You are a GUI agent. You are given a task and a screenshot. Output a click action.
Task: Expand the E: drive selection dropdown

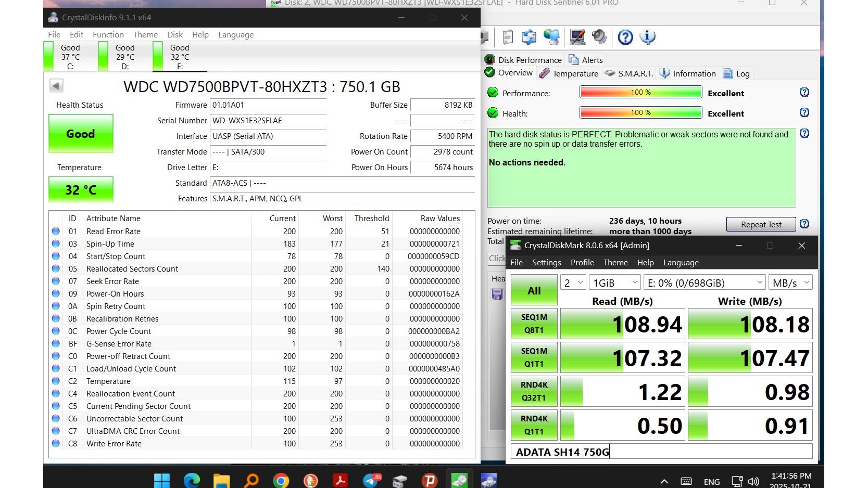tap(705, 283)
